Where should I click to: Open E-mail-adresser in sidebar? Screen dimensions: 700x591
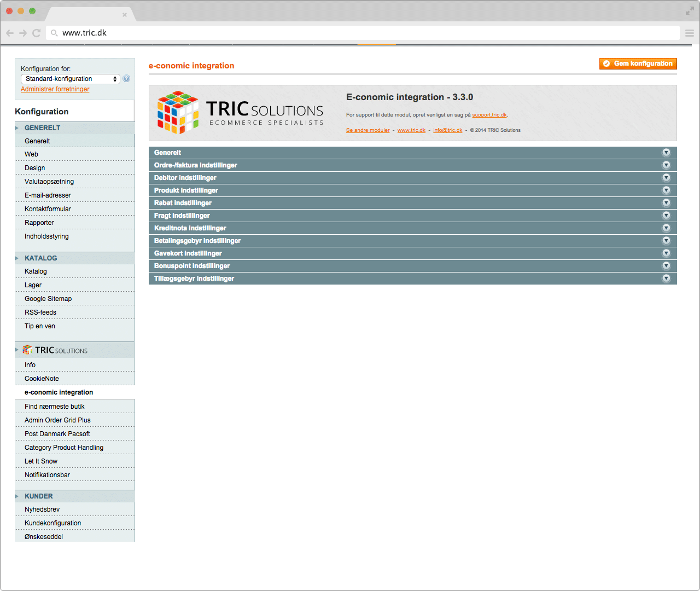click(74, 195)
